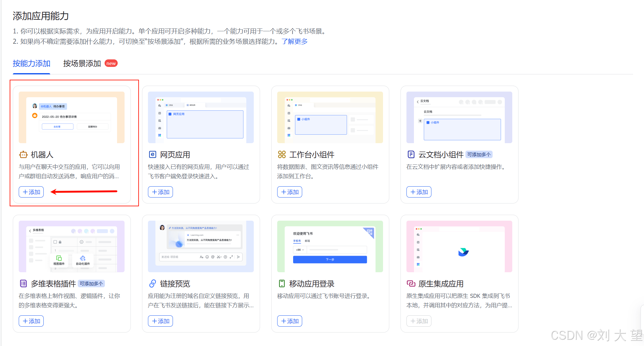Click the web app icon beside 网页应用

[152, 154]
